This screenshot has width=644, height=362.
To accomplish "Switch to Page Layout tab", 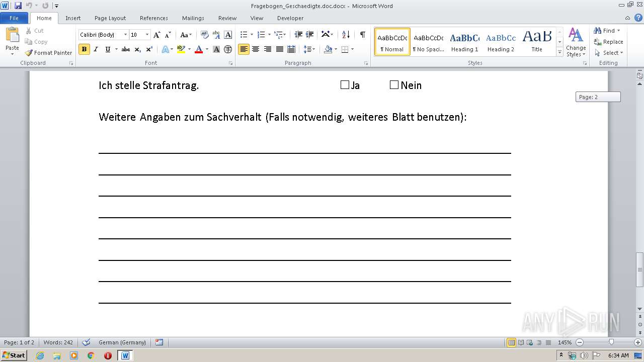I will pyautogui.click(x=110, y=18).
